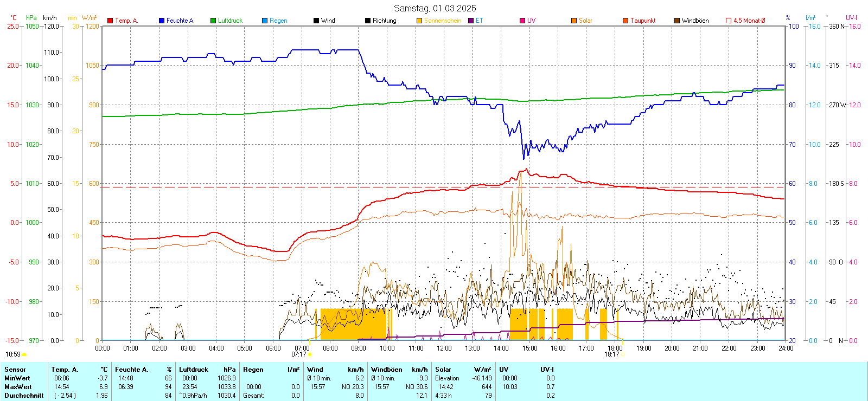Screen dimensions: 868x401
Task: Click the yellow Sonnenschein legend square
Action: tap(419, 21)
